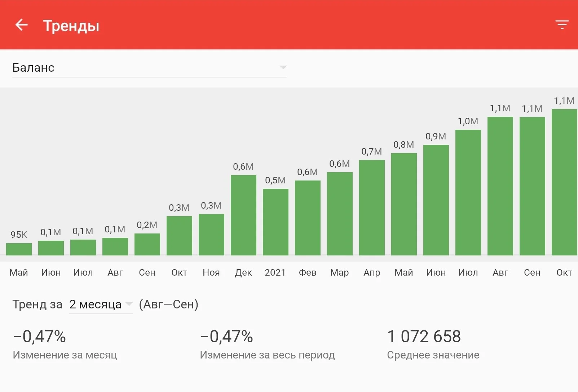The height and width of the screenshot is (392, 578).
Task: Select the 0,9M bar
Action: click(436, 200)
